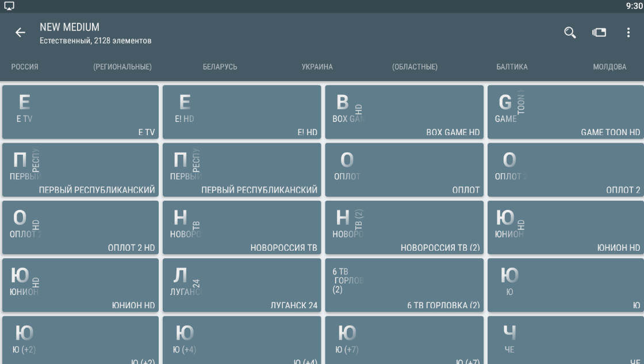Play the GAME TOON HD channel tile

(566, 112)
